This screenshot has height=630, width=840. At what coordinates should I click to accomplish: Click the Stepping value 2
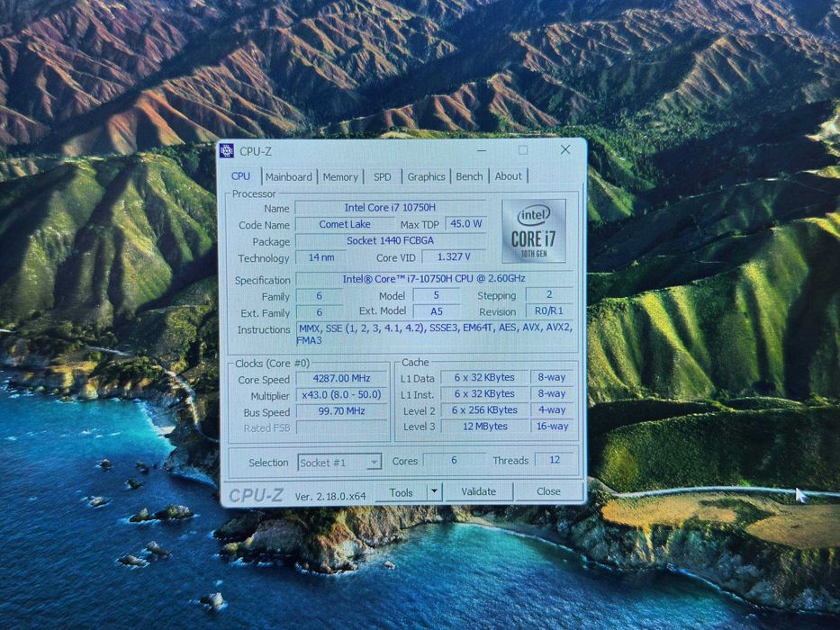click(549, 294)
